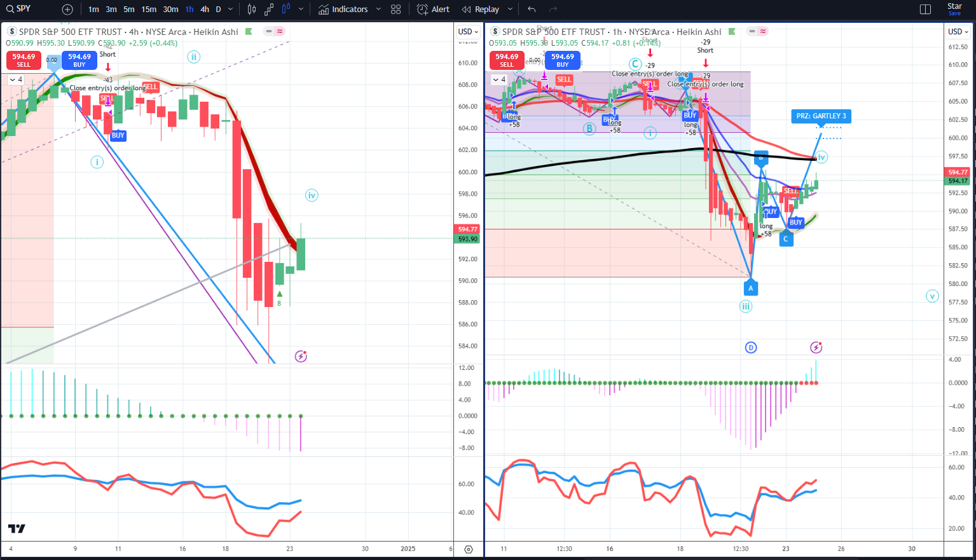Click the wave (iii) label on 1h chart
The width and height of the screenshot is (976, 560).
(746, 306)
